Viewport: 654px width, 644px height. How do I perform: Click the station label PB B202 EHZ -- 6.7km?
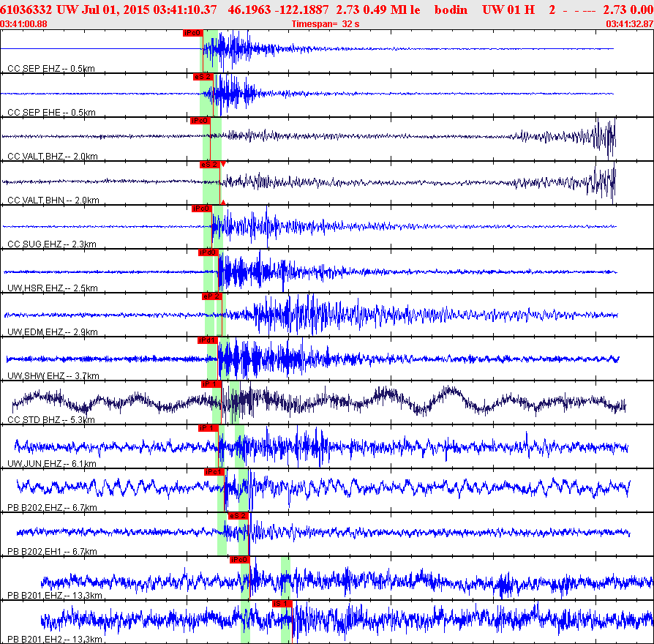pyautogui.click(x=52, y=508)
